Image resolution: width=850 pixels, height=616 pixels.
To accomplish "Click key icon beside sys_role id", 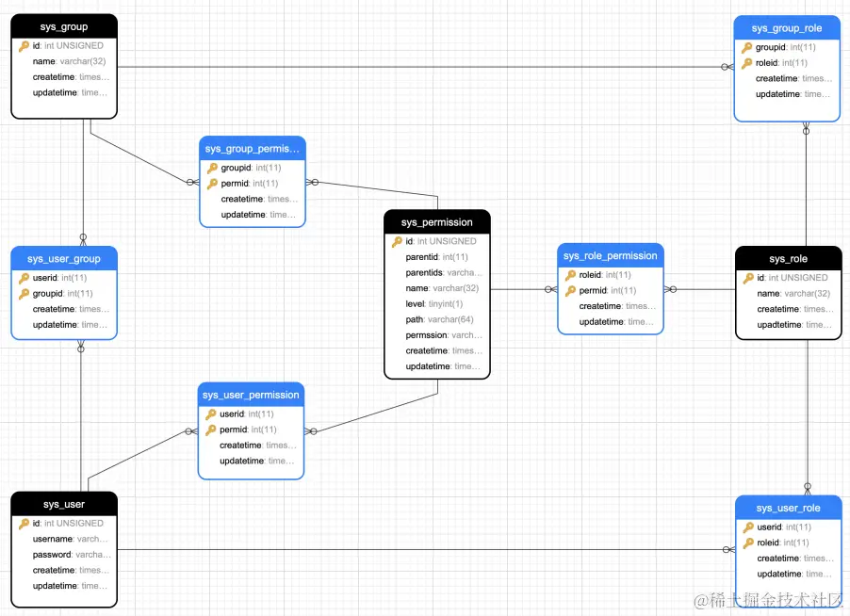I will (x=748, y=278).
